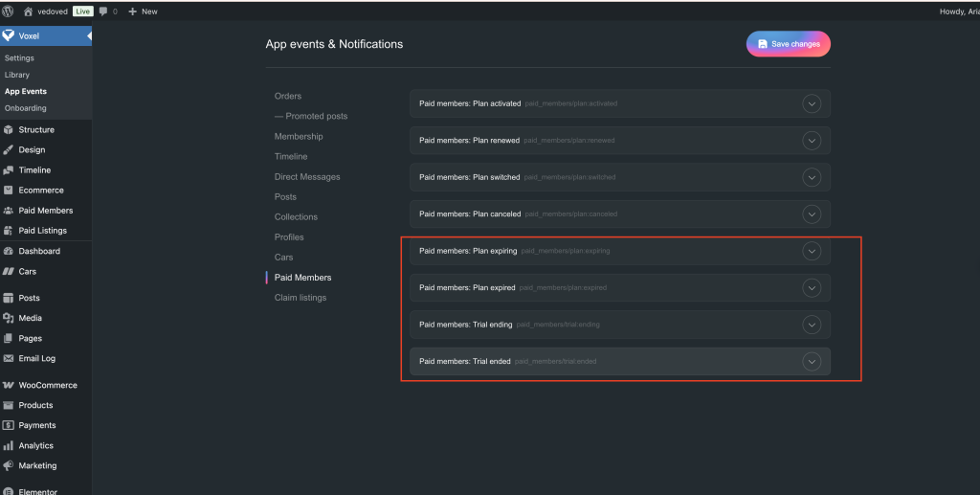Click the comments bubble icon
The width and height of the screenshot is (980, 495).
click(103, 11)
